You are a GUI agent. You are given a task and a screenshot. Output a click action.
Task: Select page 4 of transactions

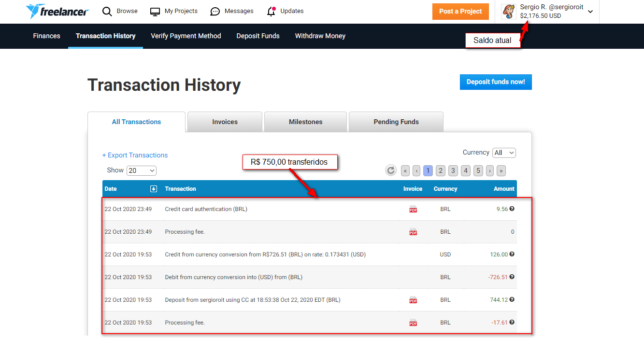click(x=466, y=170)
